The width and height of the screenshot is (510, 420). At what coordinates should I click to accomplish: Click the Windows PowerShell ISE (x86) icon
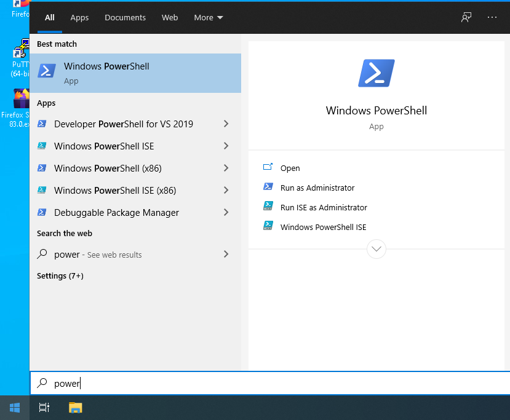coord(42,190)
